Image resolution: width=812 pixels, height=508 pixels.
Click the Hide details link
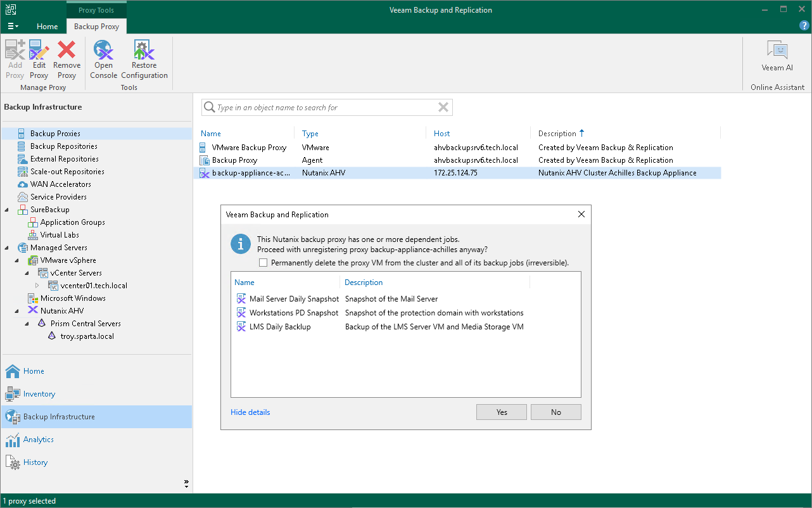click(x=250, y=412)
